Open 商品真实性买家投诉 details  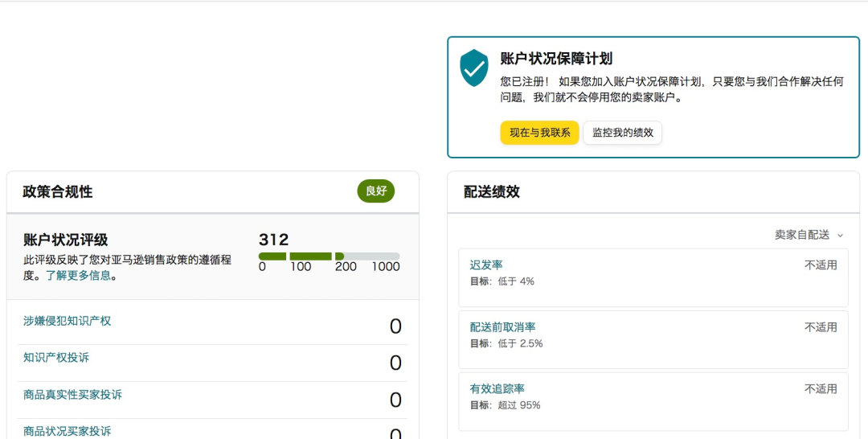pyautogui.click(x=73, y=395)
